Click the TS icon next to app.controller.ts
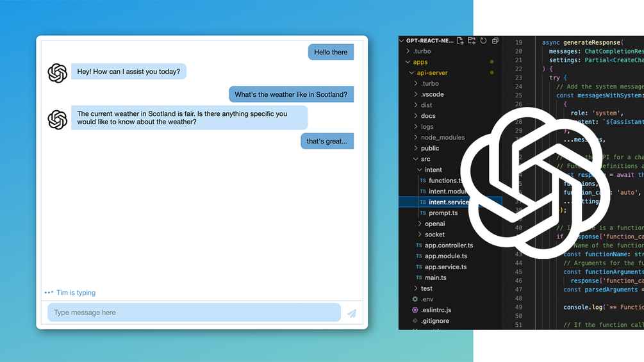The image size is (644, 362). 418,245
